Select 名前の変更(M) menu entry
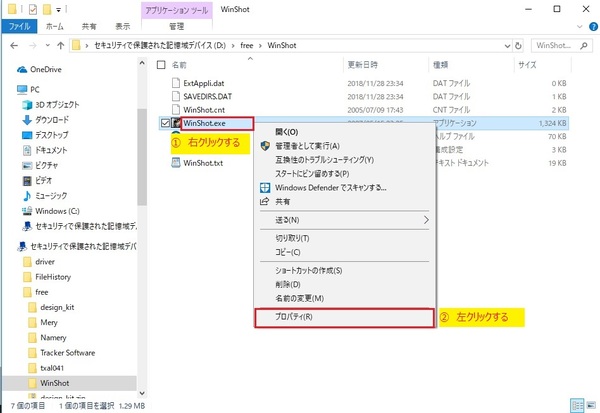The image size is (600, 413). (344, 298)
